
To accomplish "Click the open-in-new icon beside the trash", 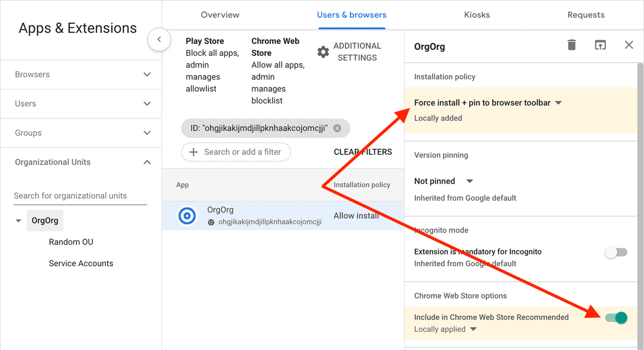I will [x=601, y=45].
